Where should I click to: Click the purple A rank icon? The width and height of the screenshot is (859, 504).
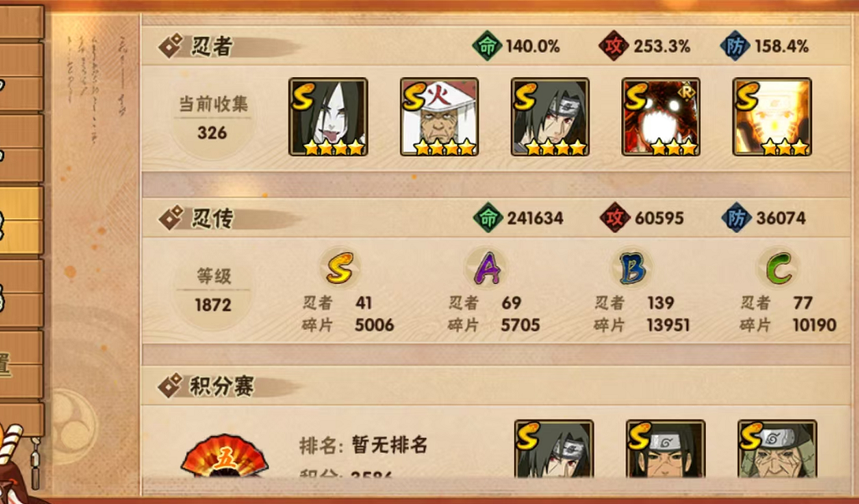[486, 268]
